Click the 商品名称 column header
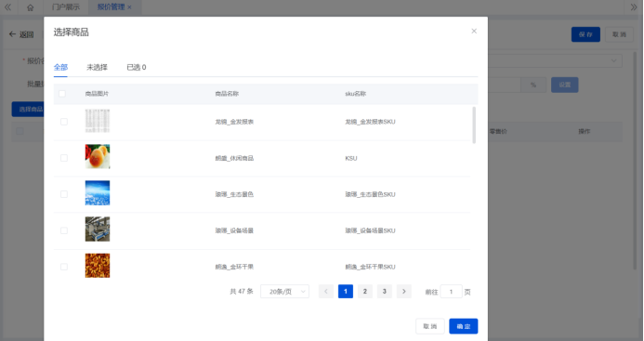Image resolution: width=644 pixels, height=341 pixels. pos(227,94)
